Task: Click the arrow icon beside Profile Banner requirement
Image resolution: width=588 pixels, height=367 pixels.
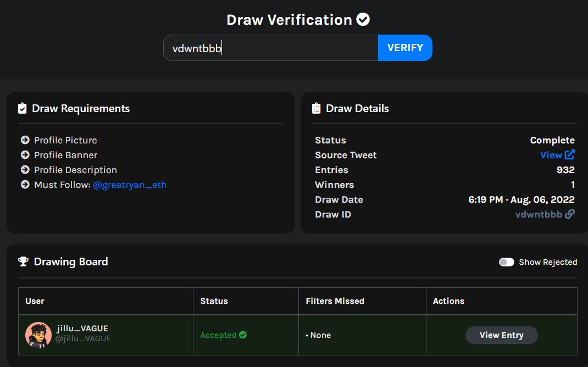Action: tap(24, 155)
